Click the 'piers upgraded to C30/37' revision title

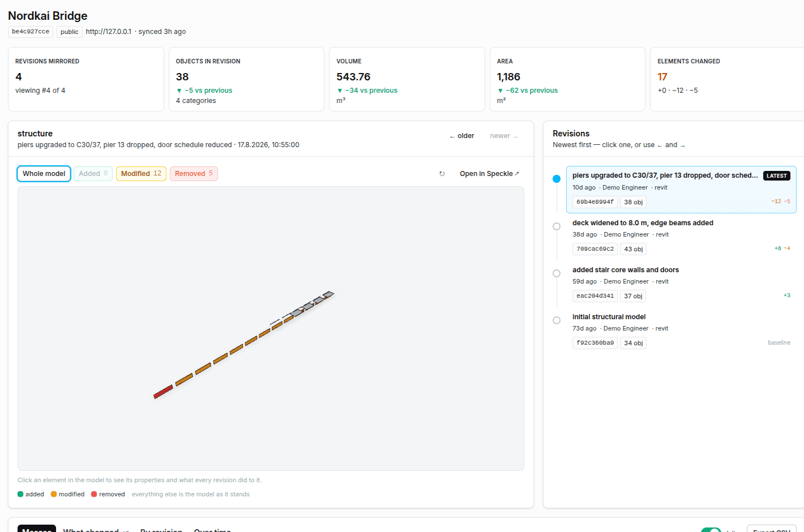[665, 175]
